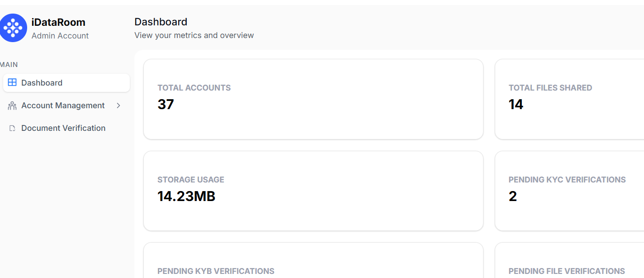This screenshot has height=278, width=644.
Task: Click the Total Files Shared card
Action: coord(569,99)
